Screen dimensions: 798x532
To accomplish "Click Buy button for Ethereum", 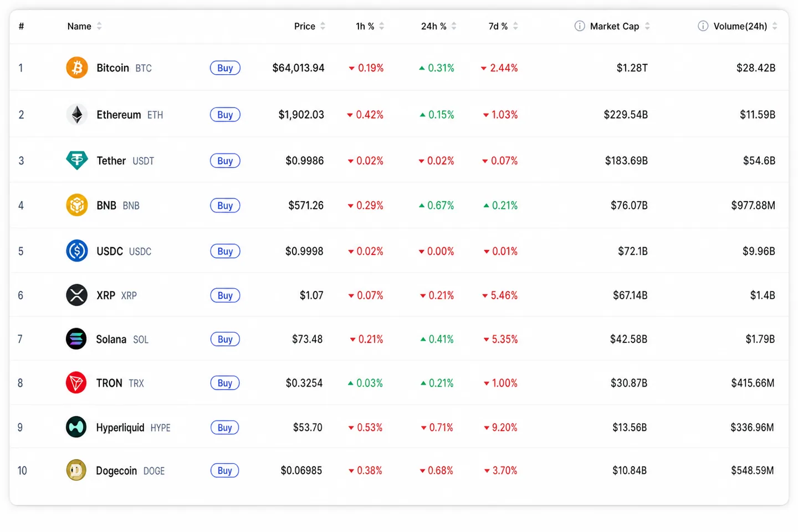I will point(225,115).
